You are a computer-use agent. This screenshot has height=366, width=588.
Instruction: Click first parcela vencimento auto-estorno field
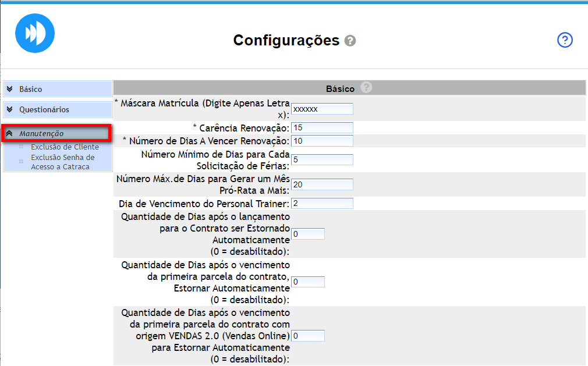307,282
